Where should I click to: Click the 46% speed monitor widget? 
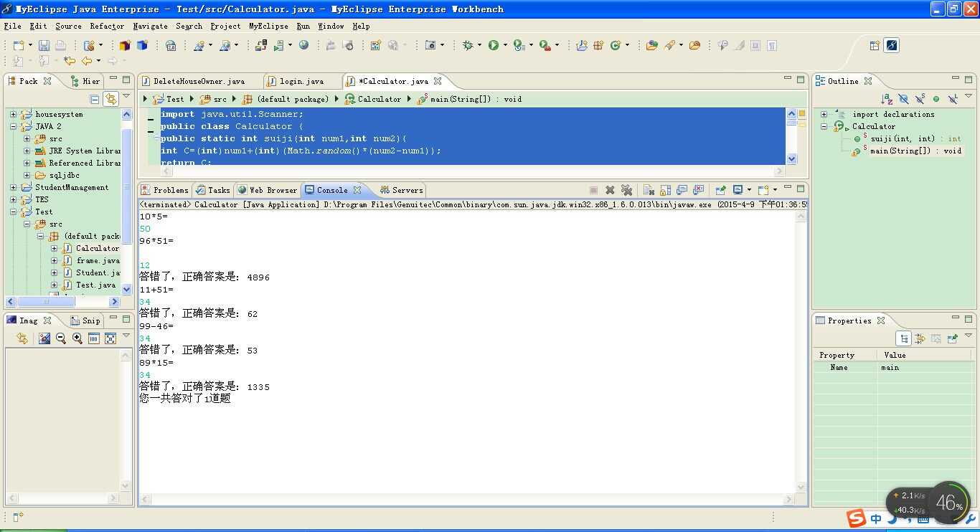click(949, 503)
